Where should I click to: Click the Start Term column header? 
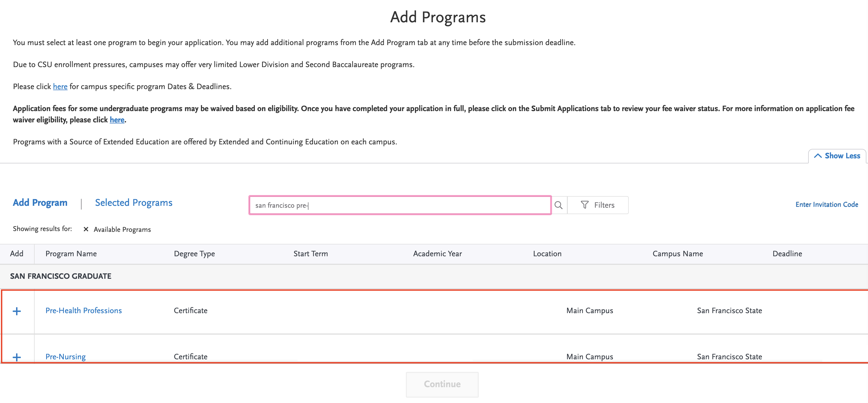pyautogui.click(x=310, y=253)
